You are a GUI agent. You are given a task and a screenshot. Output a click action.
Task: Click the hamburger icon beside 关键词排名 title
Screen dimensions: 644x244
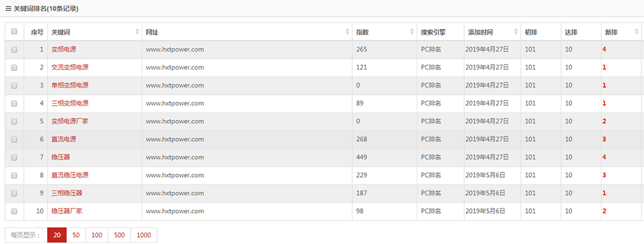(x=8, y=8)
